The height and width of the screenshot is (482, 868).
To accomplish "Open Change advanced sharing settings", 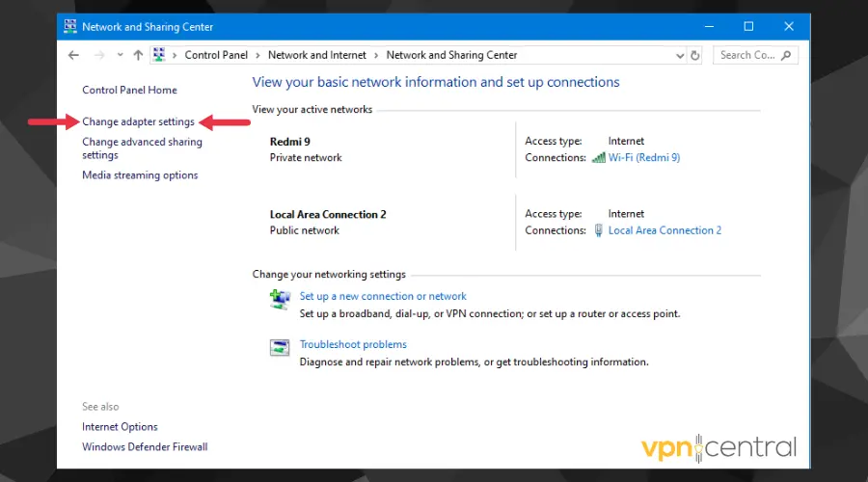I will coord(143,148).
